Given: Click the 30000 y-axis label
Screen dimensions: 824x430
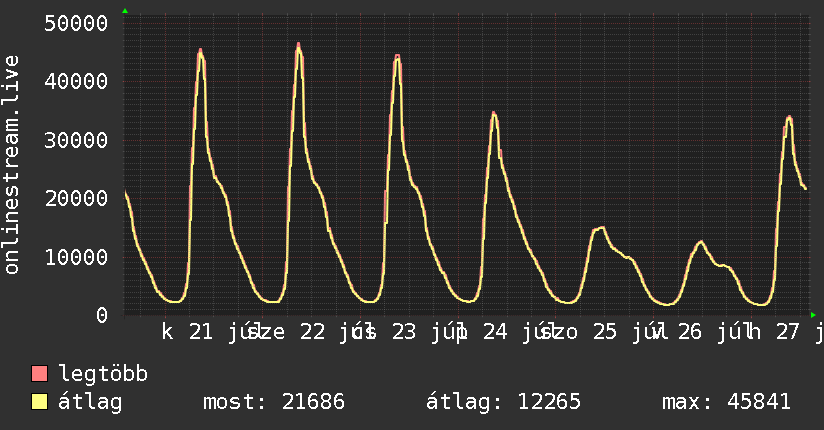Looking at the screenshot, I should (76, 140).
